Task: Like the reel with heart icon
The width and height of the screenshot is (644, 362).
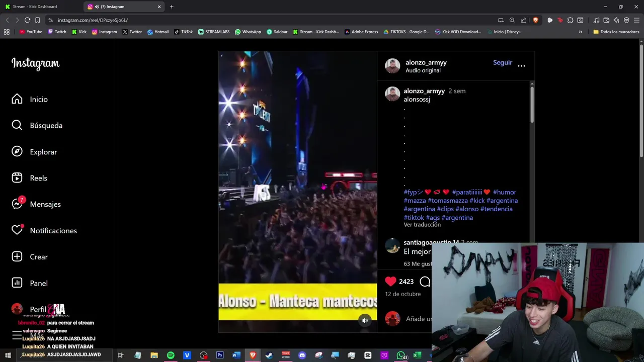Action: pos(390,282)
